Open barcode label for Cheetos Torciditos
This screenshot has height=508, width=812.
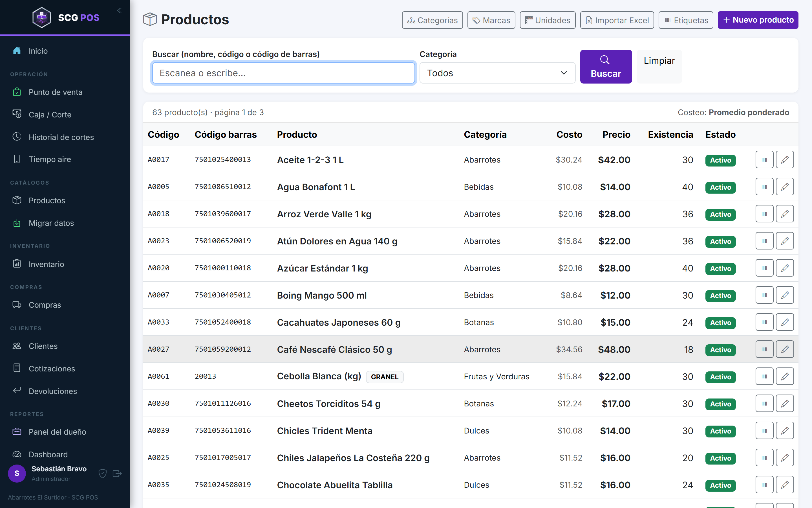[x=764, y=404]
